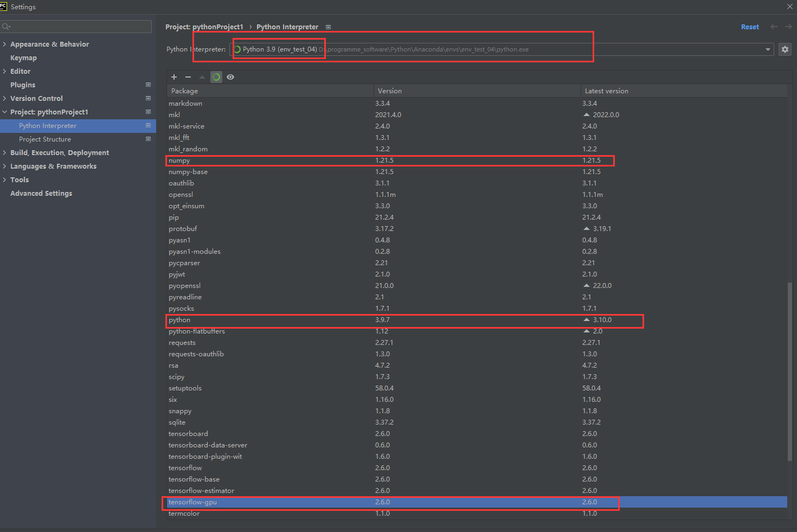Select the pycparser package row
The width and height of the screenshot is (797, 532).
point(477,262)
